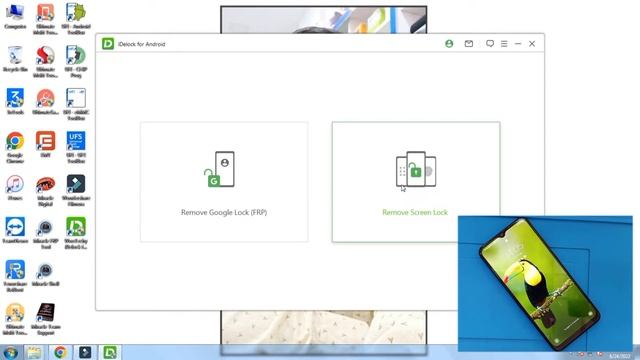
Task: Open the Windows Start button
Action: pos(10,352)
